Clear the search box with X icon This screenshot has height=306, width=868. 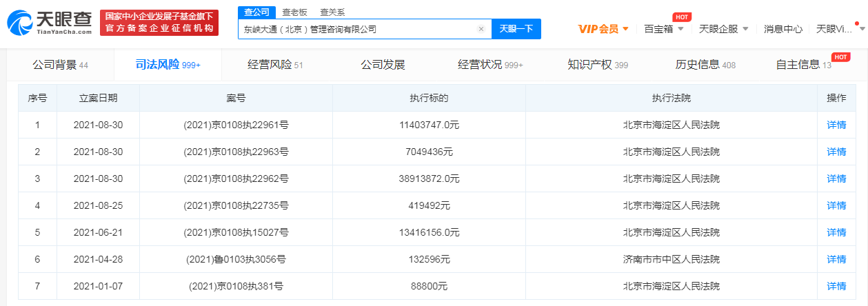(481, 29)
